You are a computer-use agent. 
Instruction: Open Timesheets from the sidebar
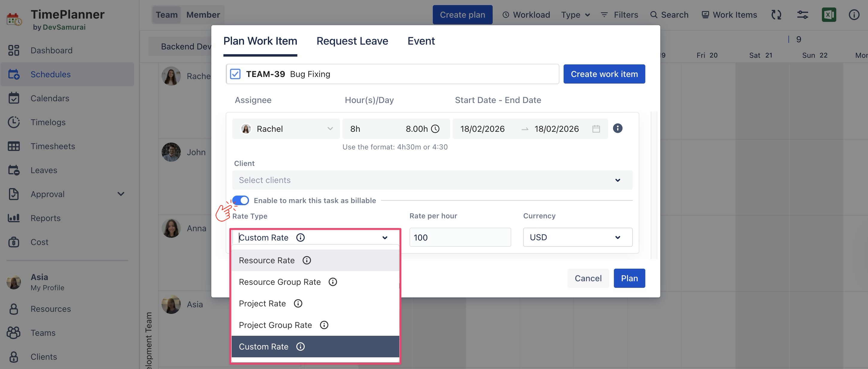53,146
